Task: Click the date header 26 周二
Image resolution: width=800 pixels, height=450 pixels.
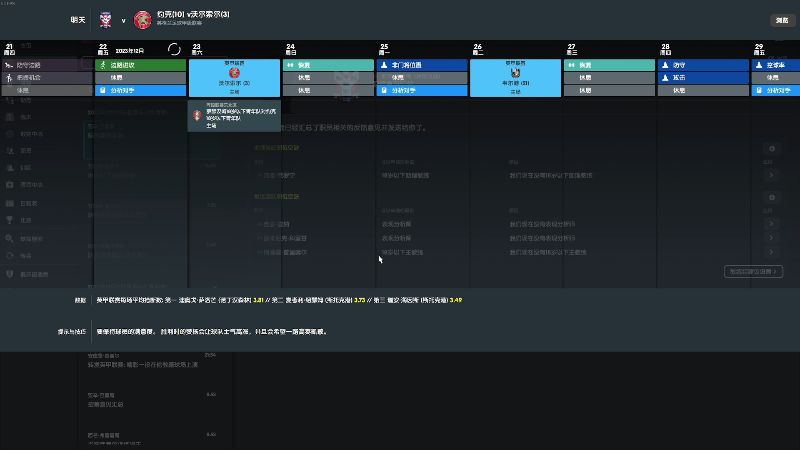Action: [478, 49]
